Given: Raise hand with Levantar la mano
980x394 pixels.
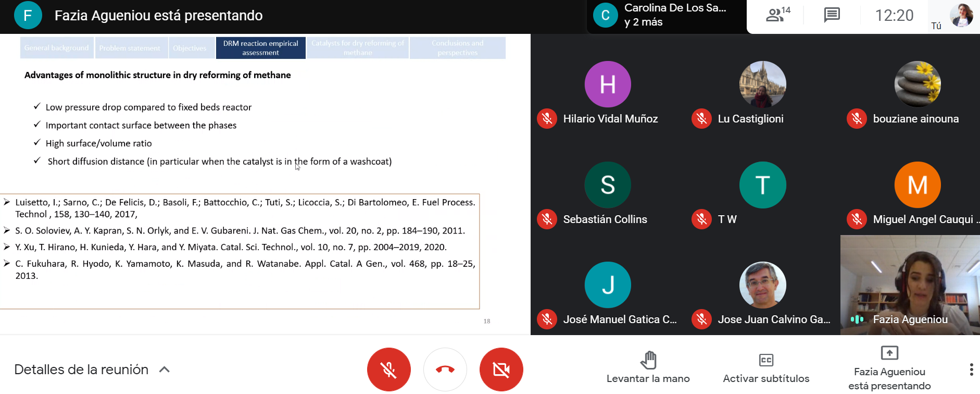Looking at the screenshot, I should click(x=648, y=368).
